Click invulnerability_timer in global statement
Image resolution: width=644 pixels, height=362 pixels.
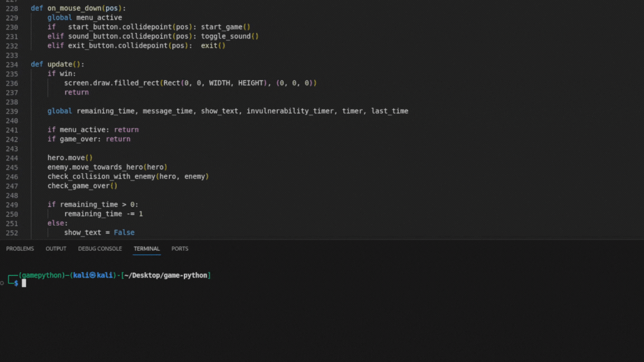290,111
